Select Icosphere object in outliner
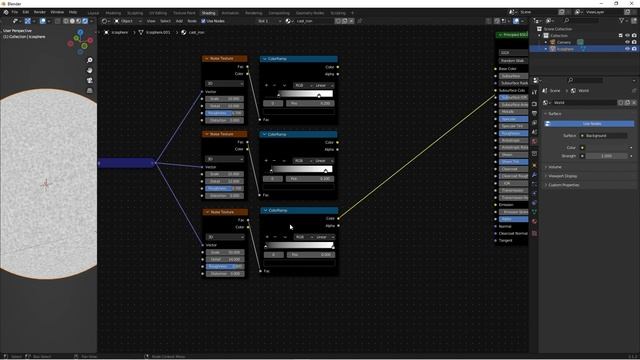The image size is (640, 360). point(565,49)
